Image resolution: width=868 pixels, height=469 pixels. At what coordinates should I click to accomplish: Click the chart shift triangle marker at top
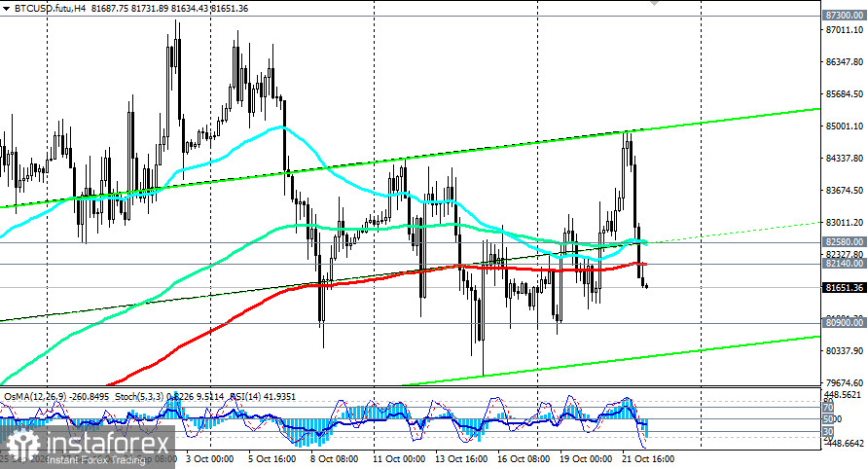pos(654,3)
